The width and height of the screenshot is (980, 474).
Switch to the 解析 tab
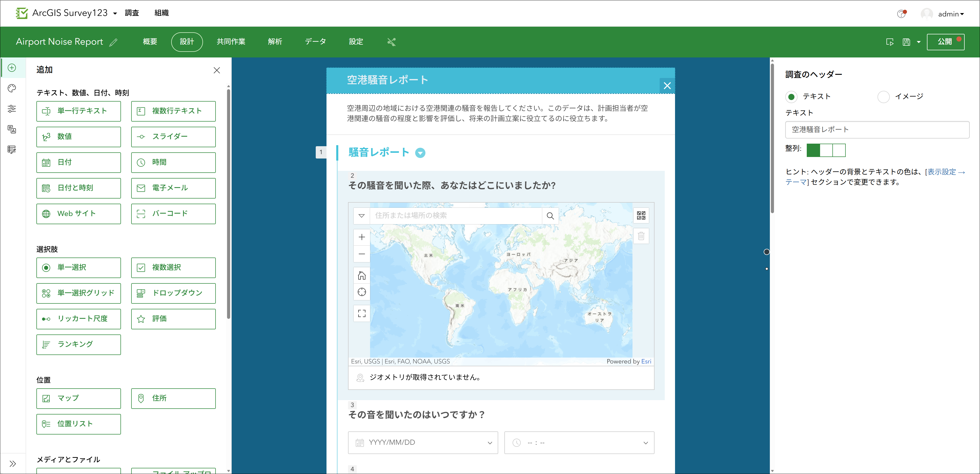[x=275, y=42]
